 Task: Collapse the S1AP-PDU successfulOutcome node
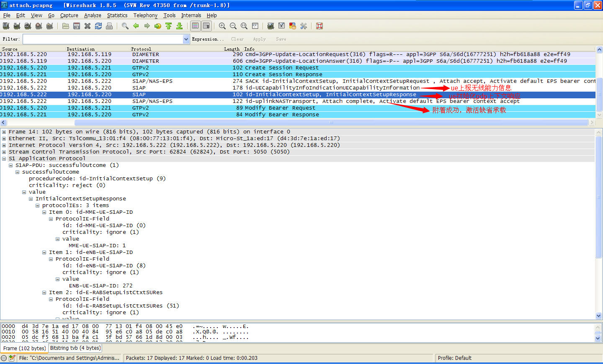(11, 165)
